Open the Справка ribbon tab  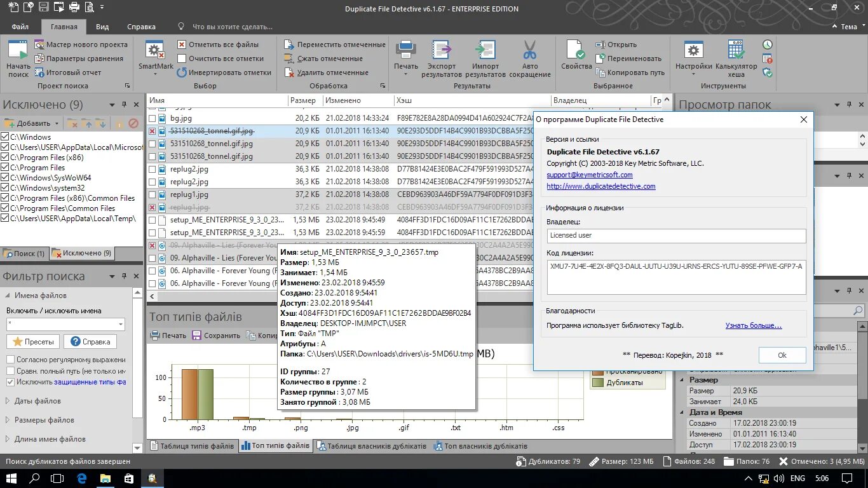click(141, 27)
